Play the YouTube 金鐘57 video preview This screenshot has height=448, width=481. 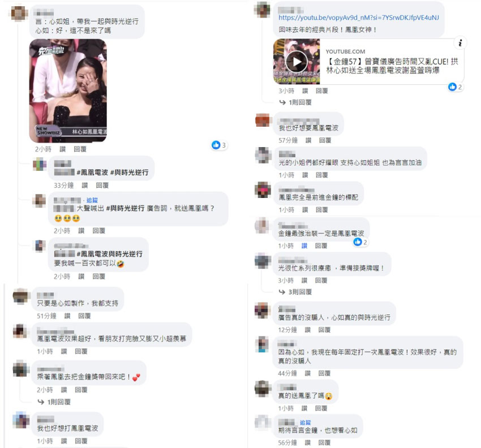(x=297, y=62)
